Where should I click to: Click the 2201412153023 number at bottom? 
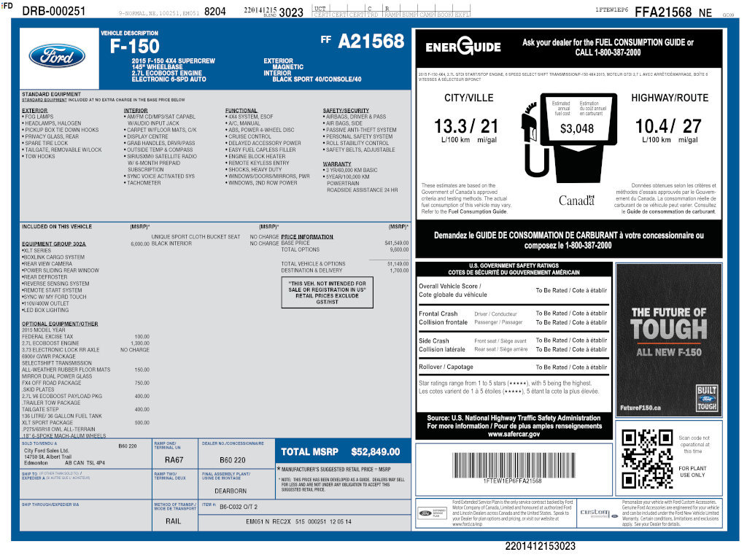pos(541,546)
